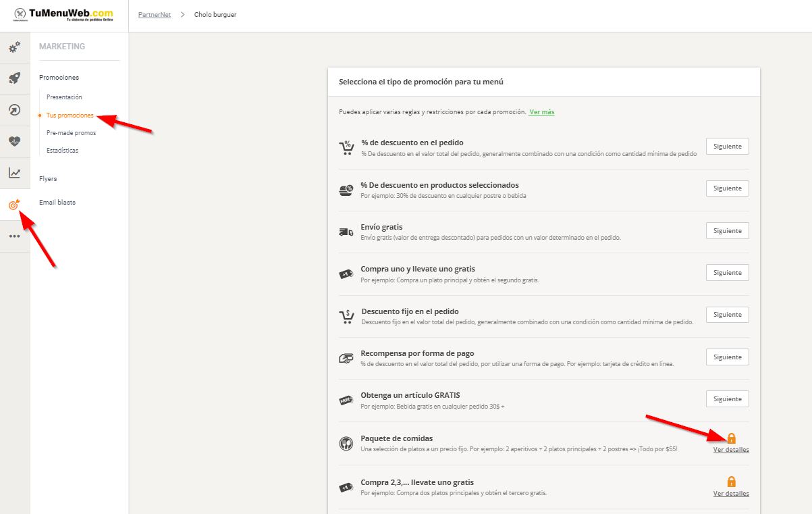Screen dimensions: 812x514
Task: Click Siguiente for Envío gratis
Action: [x=727, y=231]
